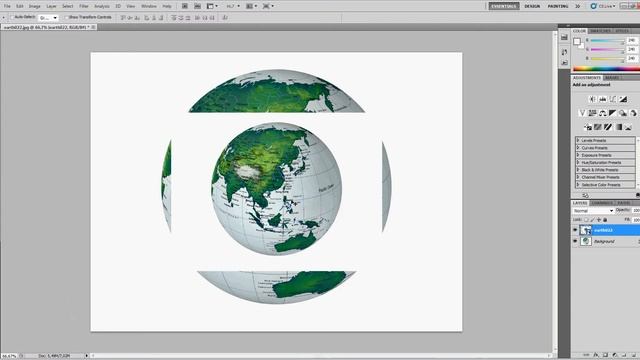
Task: Click the Curves adjustment icon
Action: [x=613, y=99]
